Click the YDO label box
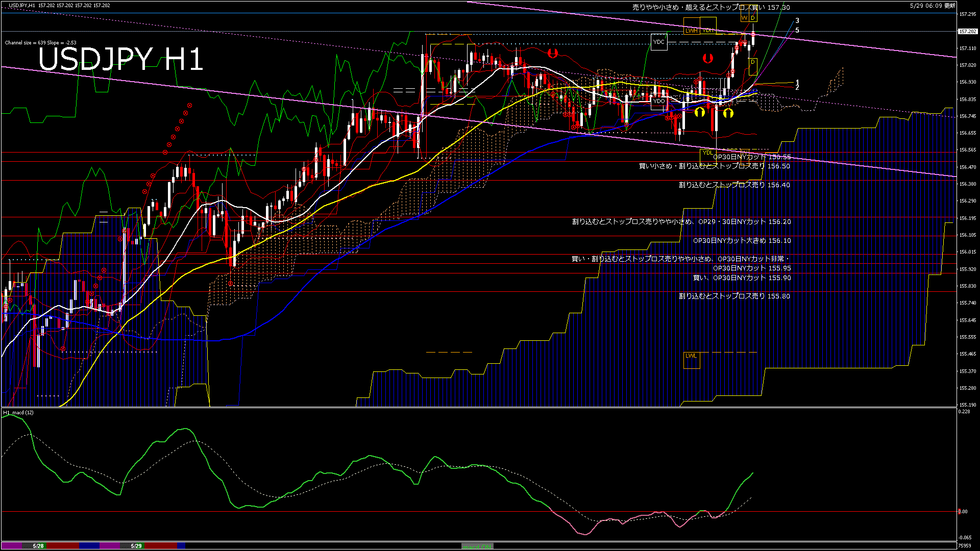The image size is (980, 551). click(659, 101)
